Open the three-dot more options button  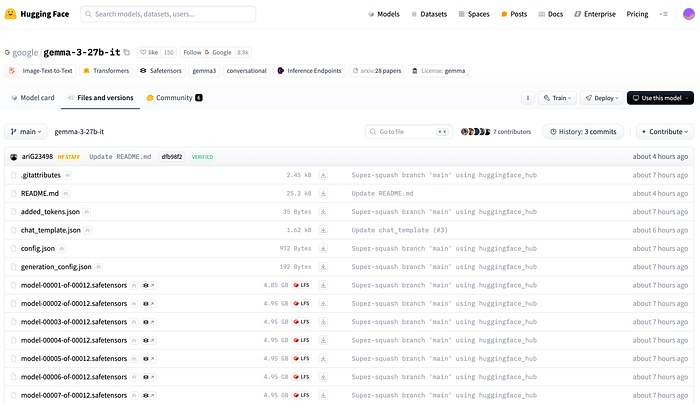coord(528,98)
